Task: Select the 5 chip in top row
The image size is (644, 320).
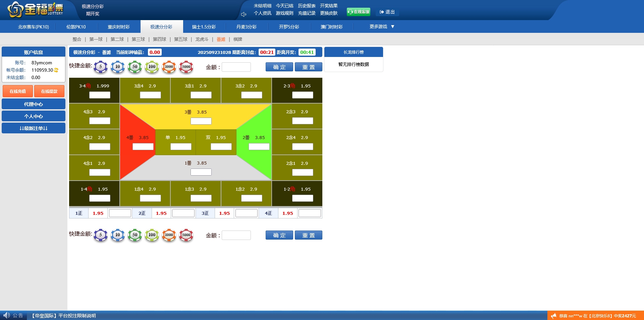Action: [x=101, y=67]
